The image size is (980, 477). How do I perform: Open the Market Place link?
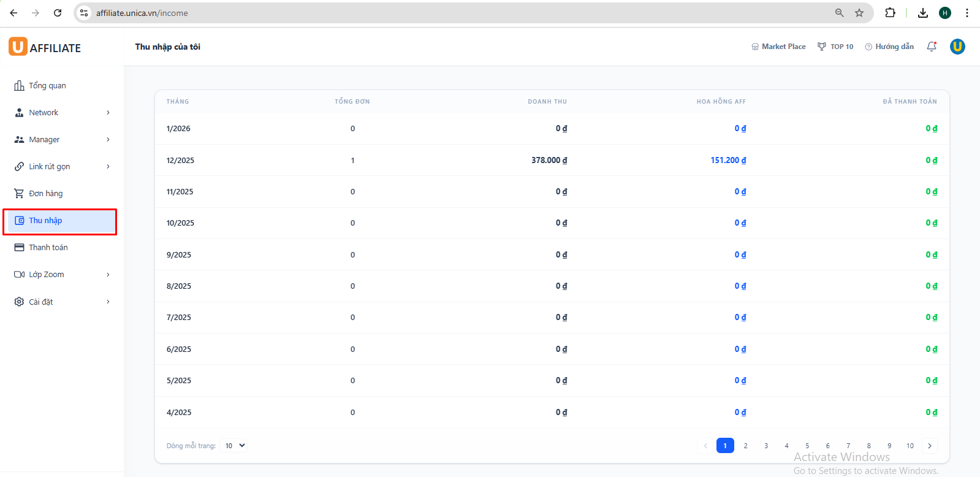pyautogui.click(x=778, y=47)
